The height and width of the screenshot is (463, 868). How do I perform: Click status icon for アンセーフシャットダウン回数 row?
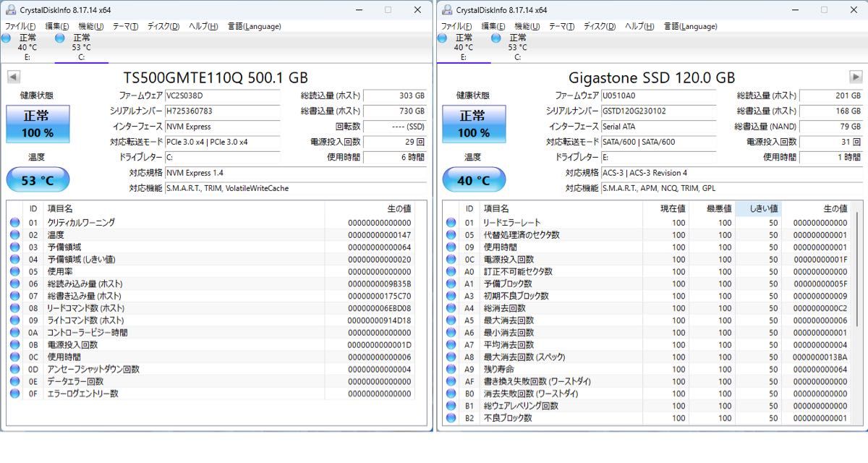click(x=14, y=370)
